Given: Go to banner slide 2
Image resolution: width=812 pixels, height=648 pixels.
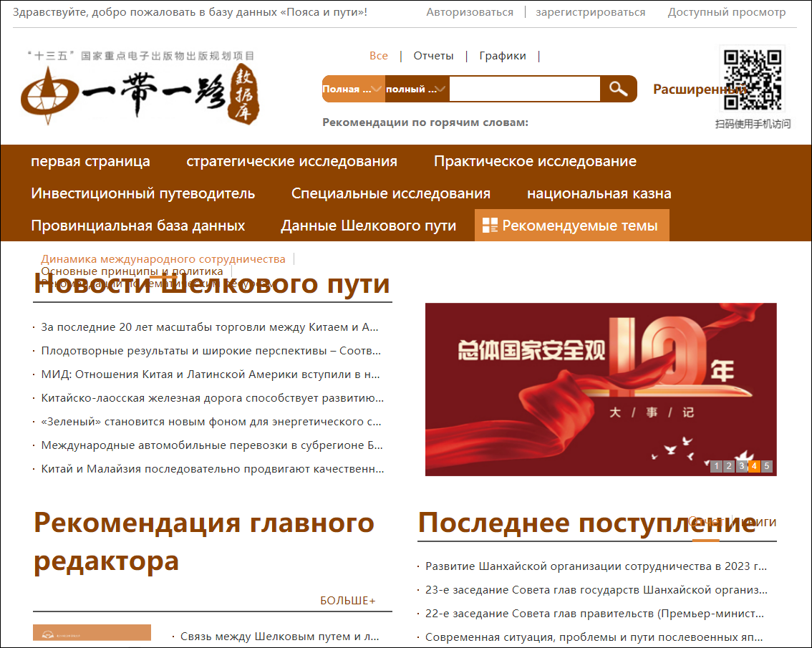Looking at the screenshot, I should 729,466.
